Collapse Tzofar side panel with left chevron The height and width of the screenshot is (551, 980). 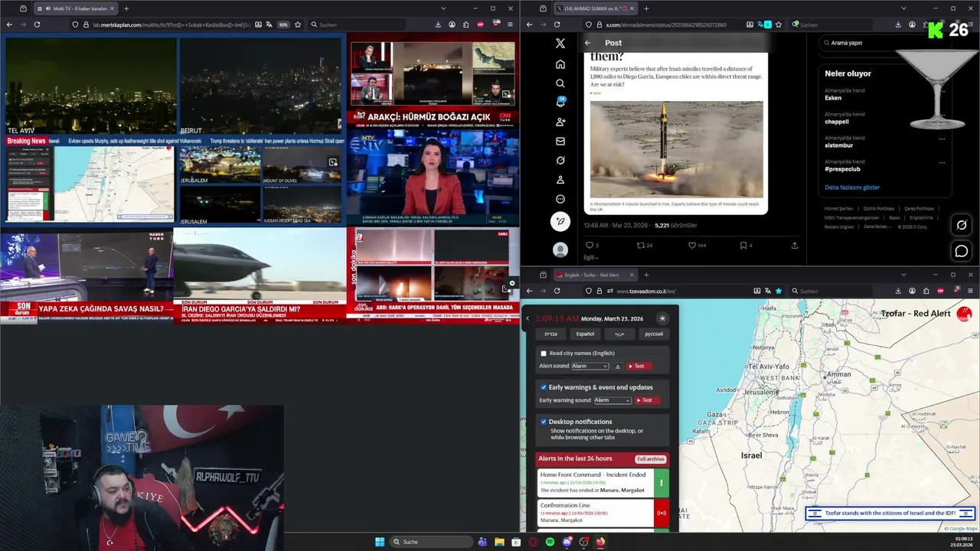coord(528,318)
